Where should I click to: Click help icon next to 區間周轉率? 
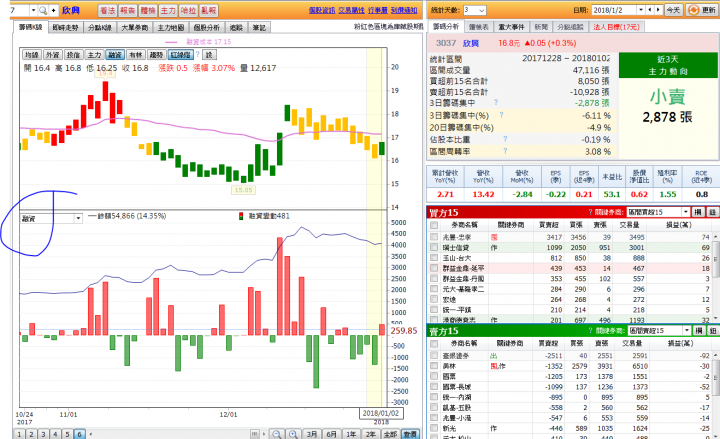(505, 151)
